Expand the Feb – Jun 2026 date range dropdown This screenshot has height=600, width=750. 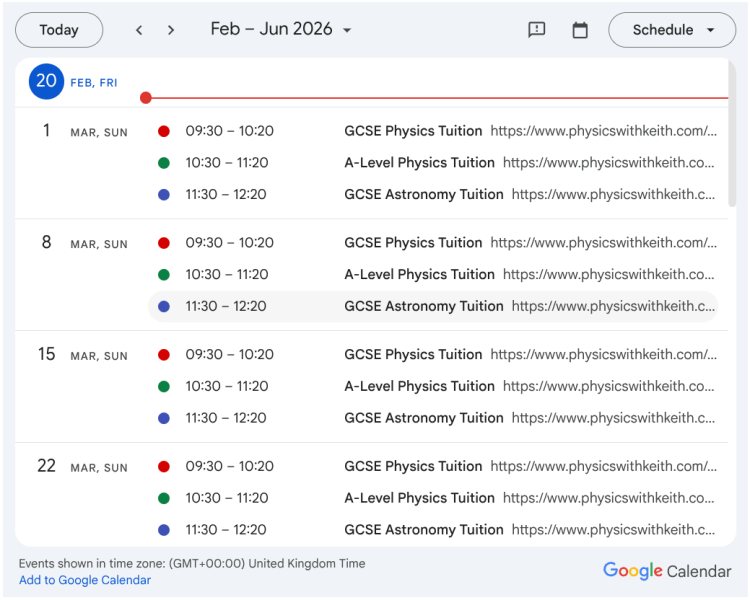coord(281,30)
